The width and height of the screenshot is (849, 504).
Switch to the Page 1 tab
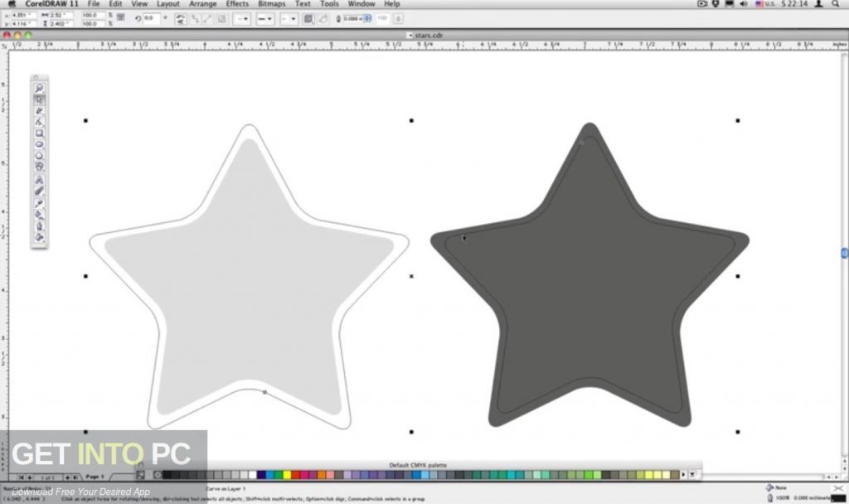click(x=95, y=477)
